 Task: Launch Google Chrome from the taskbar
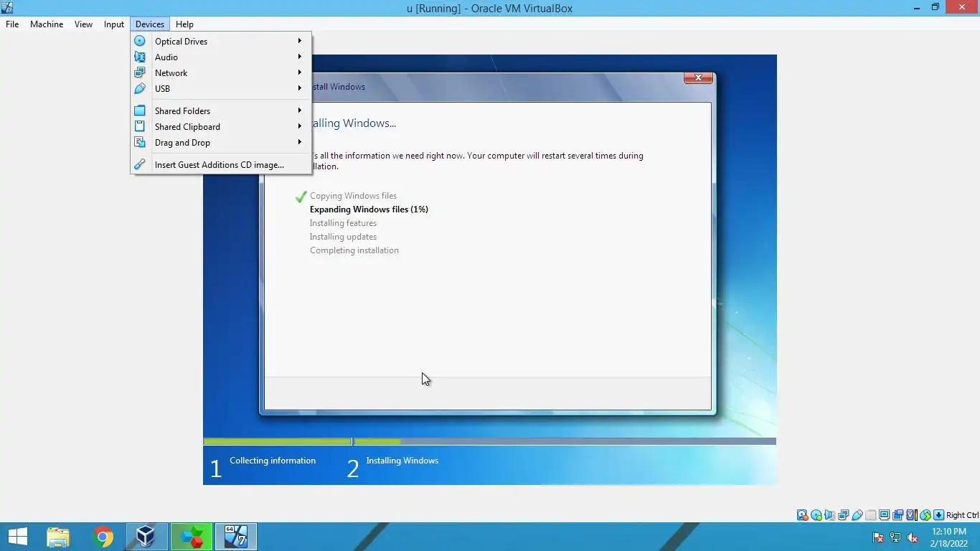tap(103, 537)
